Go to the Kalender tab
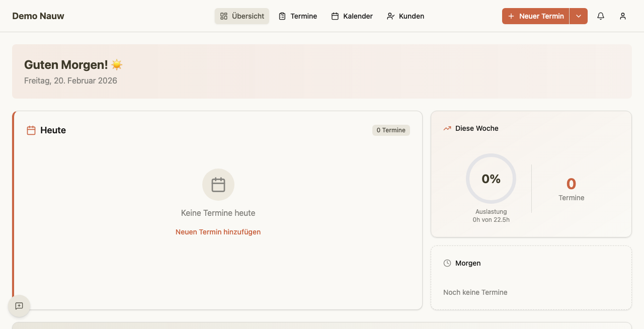 [x=352, y=16]
